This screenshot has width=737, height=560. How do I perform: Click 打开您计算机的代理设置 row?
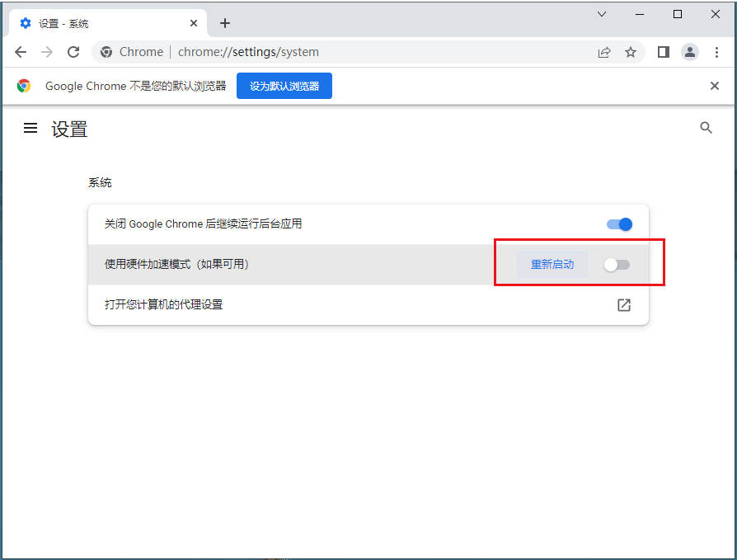[368, 304]
